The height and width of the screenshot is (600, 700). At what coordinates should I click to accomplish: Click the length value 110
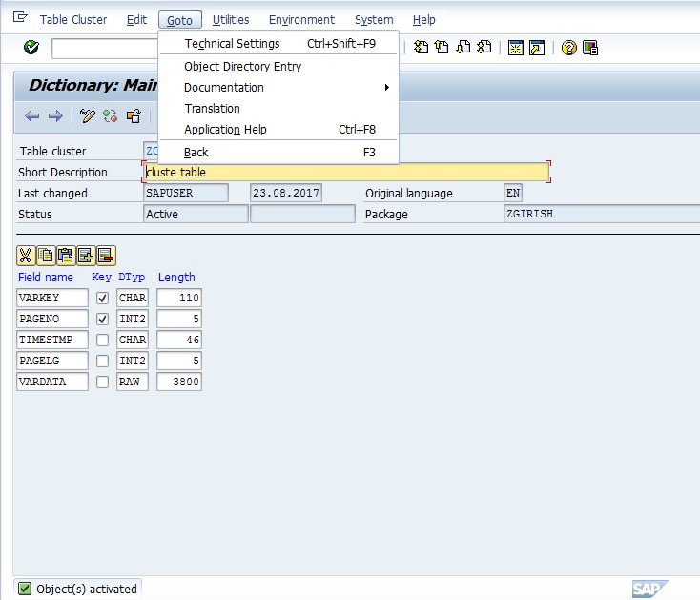pos(179,298)
